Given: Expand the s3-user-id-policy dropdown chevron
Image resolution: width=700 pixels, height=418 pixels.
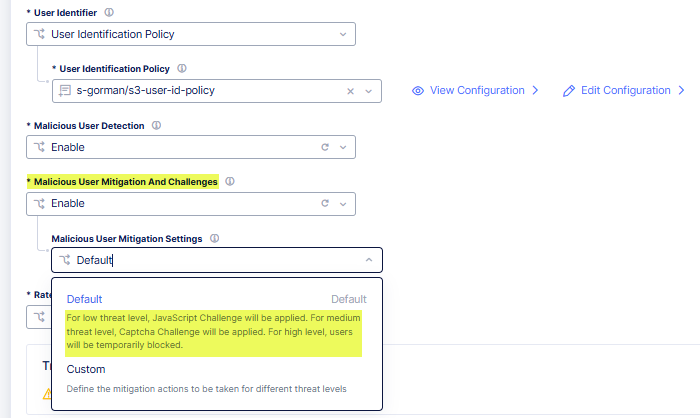Looking at the screenshot, I should click(x=369, y=91).
